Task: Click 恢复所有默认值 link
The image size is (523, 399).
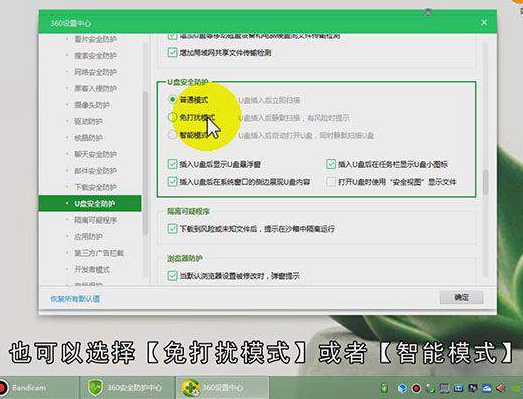Action: 75,298
